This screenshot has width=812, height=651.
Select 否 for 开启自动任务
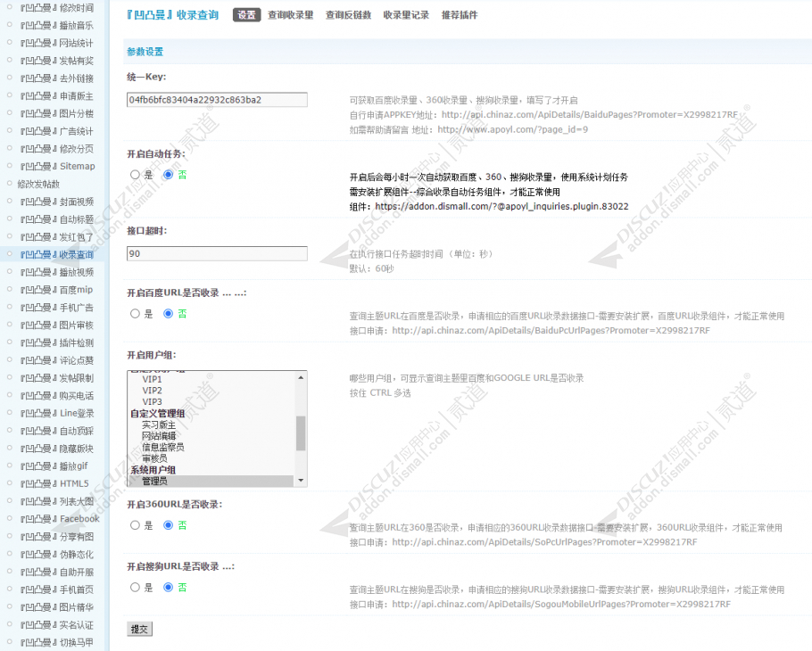click(x=169, y=175)
